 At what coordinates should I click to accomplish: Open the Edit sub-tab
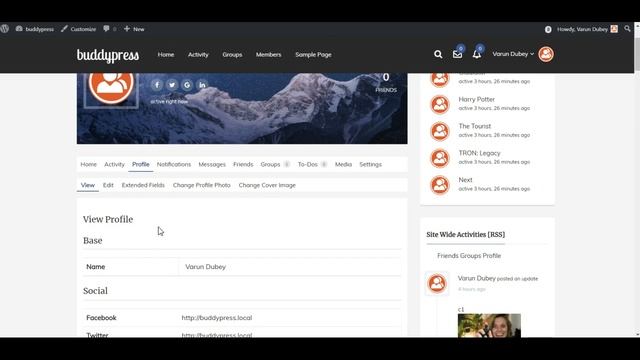(x=108, y=185)
